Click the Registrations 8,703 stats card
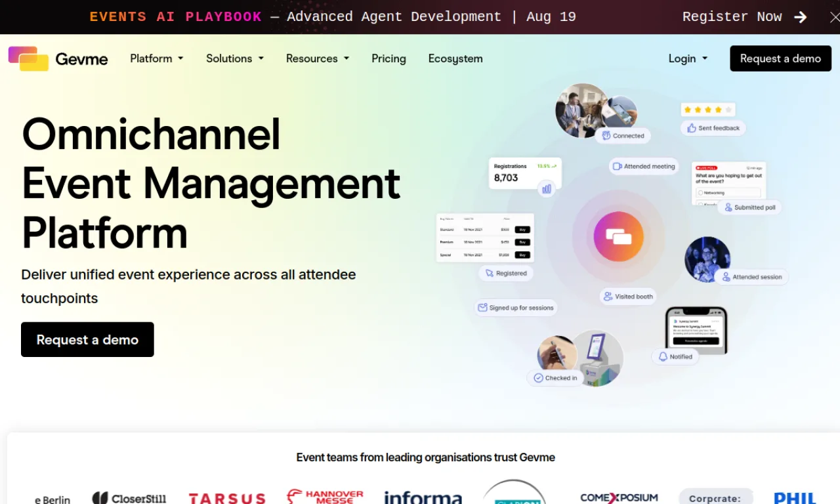The image size is (840, 504). pyautogui.click(x=525, y=173)
